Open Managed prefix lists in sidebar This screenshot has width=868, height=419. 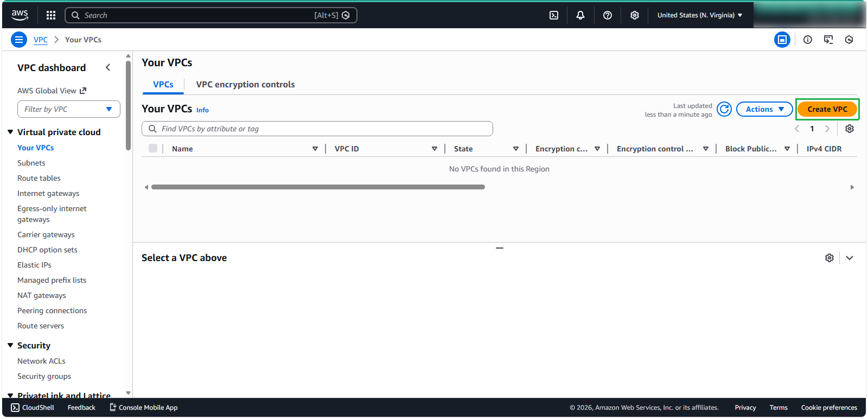52,280
